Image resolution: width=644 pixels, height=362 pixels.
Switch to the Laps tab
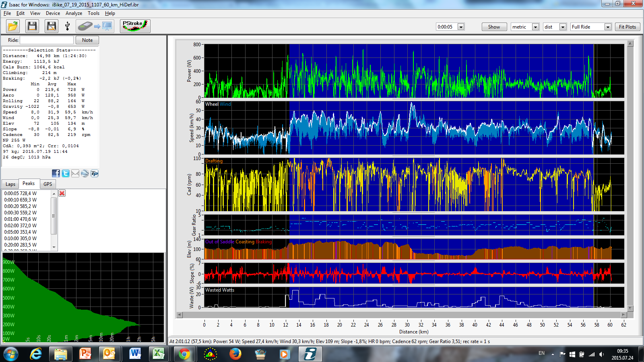click(10, 184)
